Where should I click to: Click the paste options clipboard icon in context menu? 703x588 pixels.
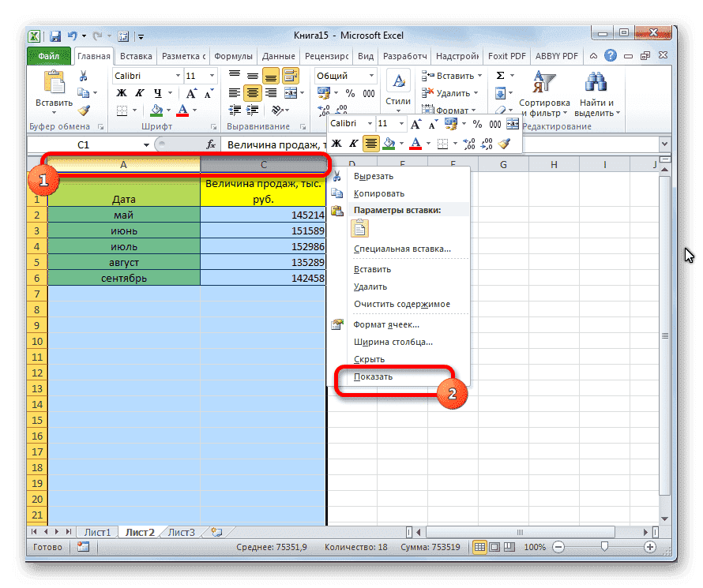click(359, 228)
